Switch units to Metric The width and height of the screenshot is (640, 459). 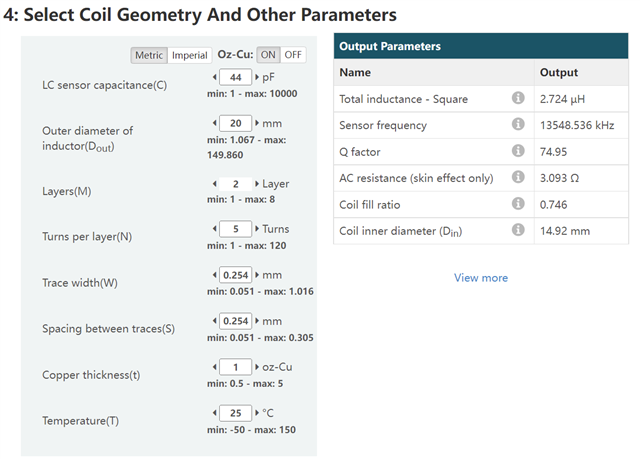pos(148,55)
